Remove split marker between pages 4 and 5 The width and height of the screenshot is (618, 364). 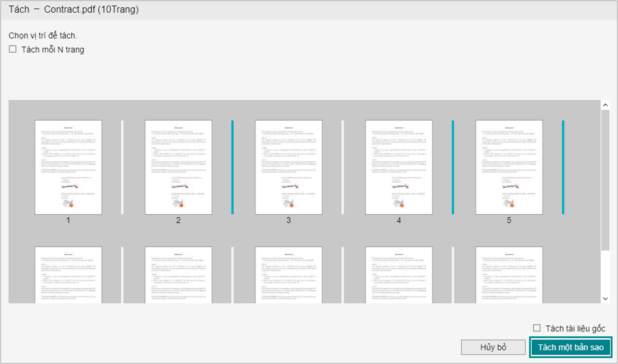453,167
